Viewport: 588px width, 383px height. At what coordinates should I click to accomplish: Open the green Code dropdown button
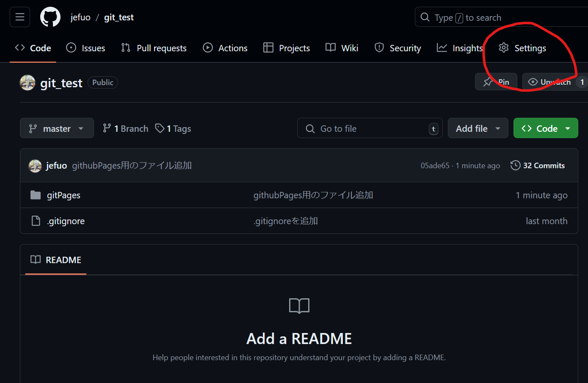tap(546, 128)
